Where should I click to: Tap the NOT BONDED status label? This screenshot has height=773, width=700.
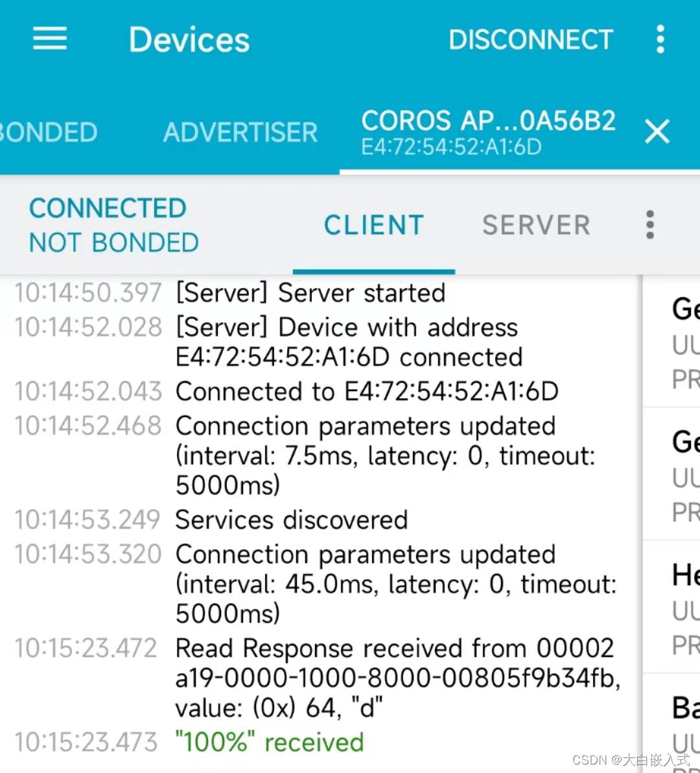[114, 243]
